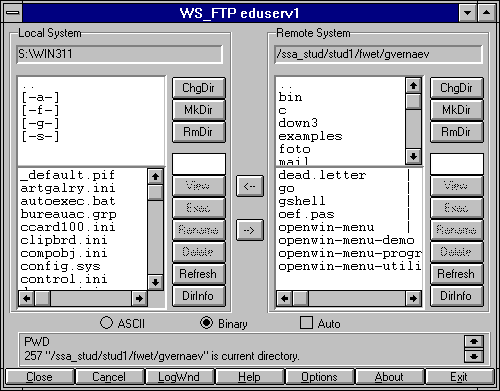Click the Cancel button
This screenshot has width=500, height=391.
click(x=110, y=377)
